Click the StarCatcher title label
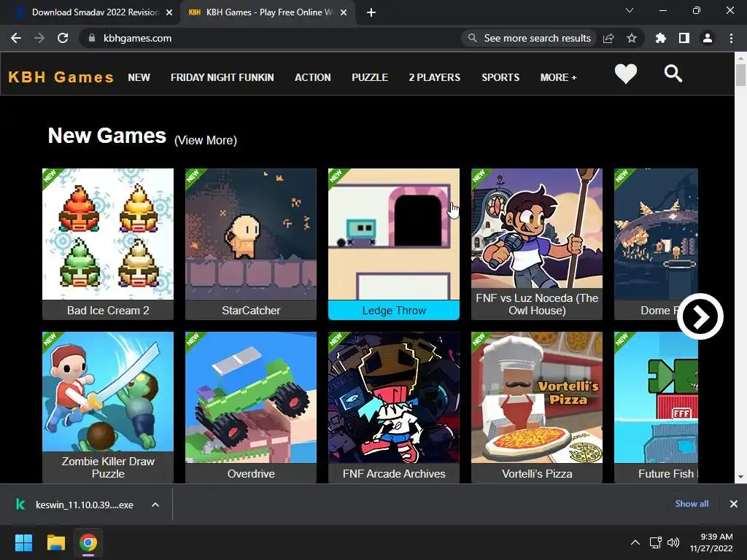This screenshot has width=747, height=560. pyautogui.click(x=251, y=311)
